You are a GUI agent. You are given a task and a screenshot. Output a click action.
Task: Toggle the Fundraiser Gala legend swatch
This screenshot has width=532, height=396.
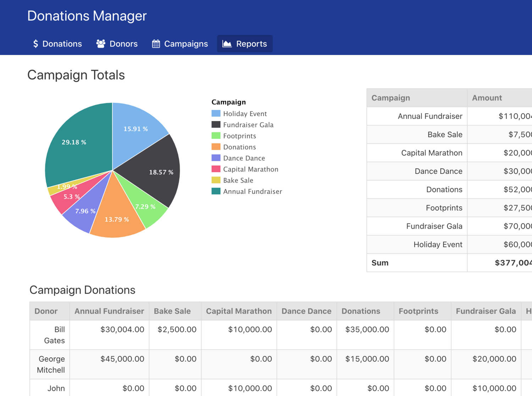tap(216, 125)
